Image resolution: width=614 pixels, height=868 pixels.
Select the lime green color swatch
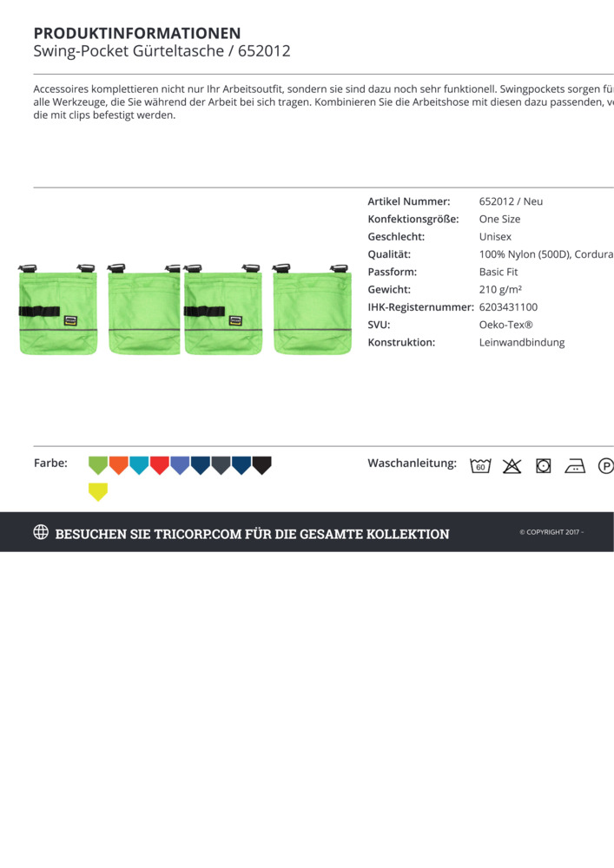click(x=98, y=465)
